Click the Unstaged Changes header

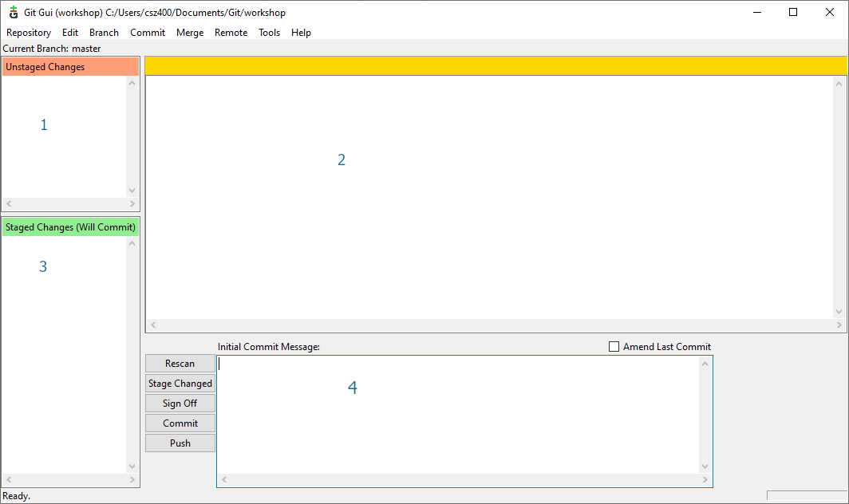click(x=70, y=67)
